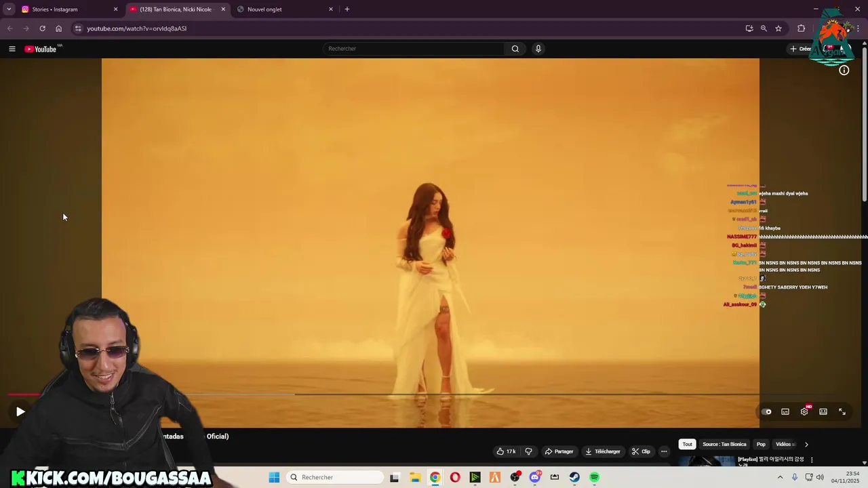The width and height of the screenshot is (868, 488).
Task: Click the Partager share button
Action: [559, 451]
